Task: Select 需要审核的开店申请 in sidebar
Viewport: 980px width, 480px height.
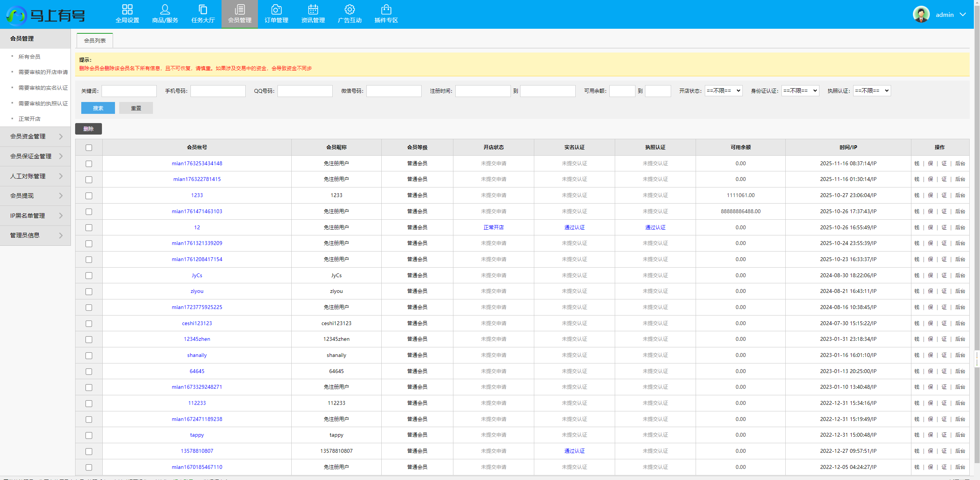Action: tap(43, 72)
